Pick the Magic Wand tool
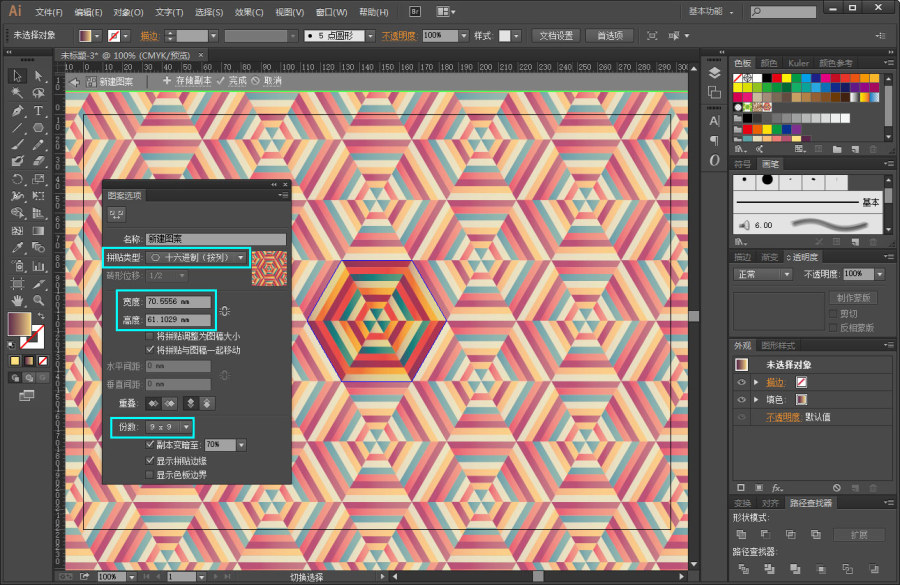The image size is (900, 585). [x=17, y=93]
